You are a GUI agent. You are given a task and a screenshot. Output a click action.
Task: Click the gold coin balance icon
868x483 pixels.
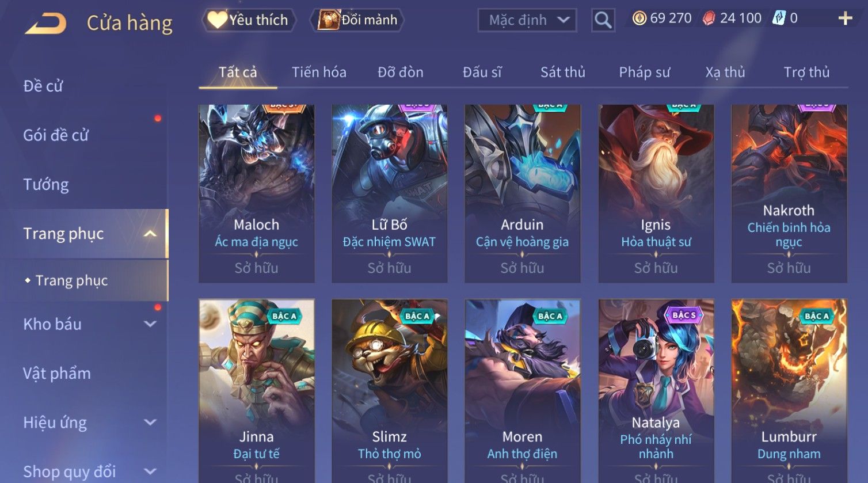(639, 18)
